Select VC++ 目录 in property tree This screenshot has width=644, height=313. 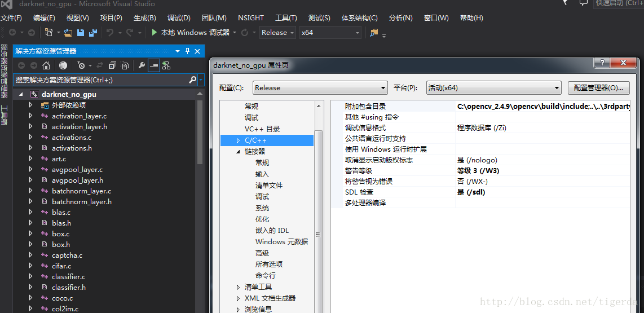pos(262,129)
